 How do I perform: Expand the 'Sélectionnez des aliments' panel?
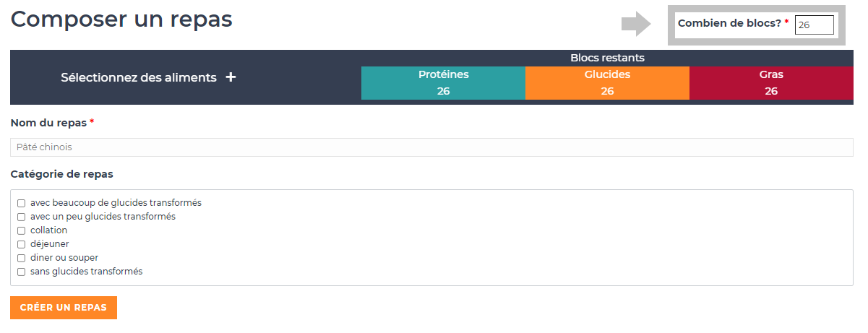(139, 77)
